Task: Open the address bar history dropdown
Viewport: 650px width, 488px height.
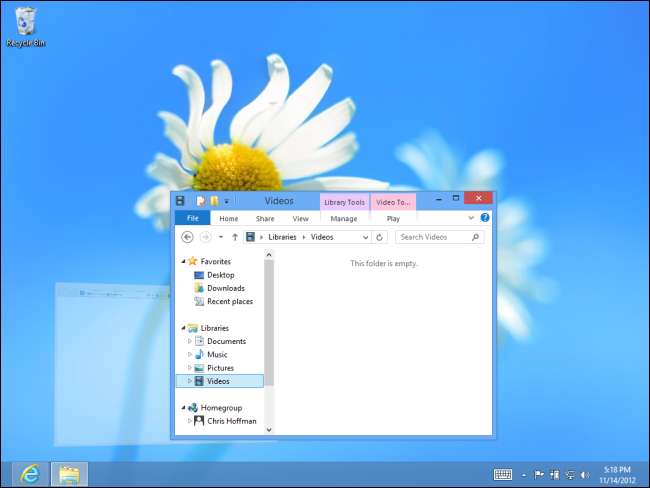Action: click(366, 237)
